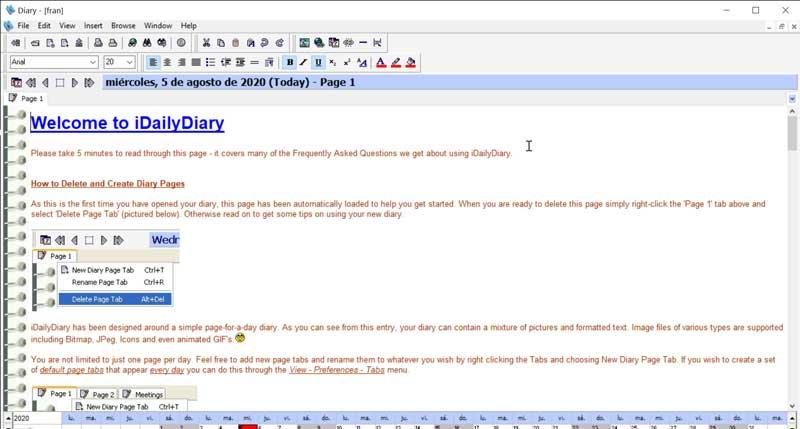Open the Insert menu
The height and width of the screenshot is (429, 800).
93,26
